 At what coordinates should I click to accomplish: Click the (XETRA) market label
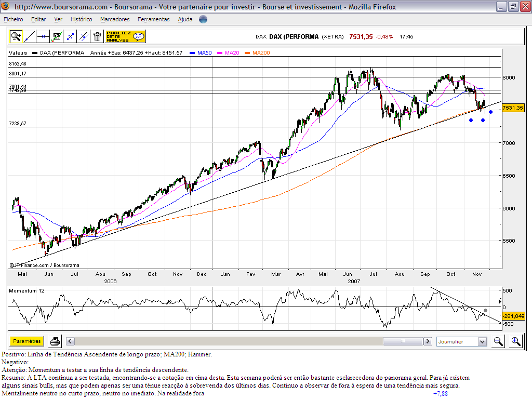(x=332, y=37)
